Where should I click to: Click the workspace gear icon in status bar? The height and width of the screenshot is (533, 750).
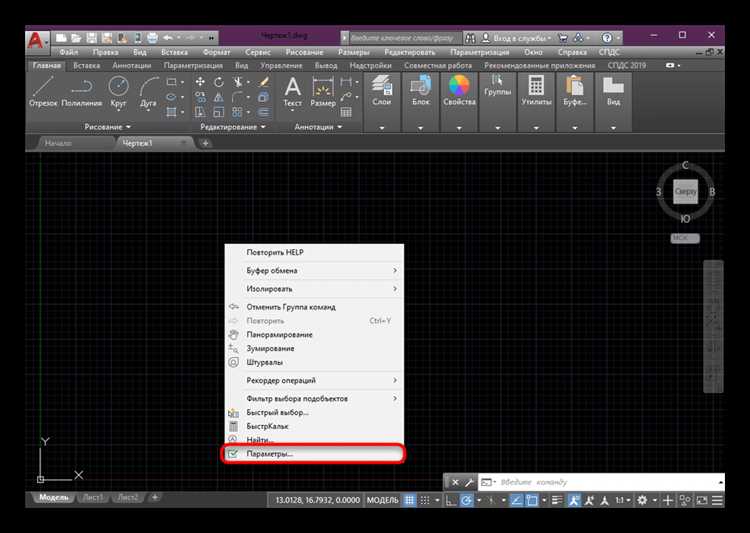click(x=642, y=500)
